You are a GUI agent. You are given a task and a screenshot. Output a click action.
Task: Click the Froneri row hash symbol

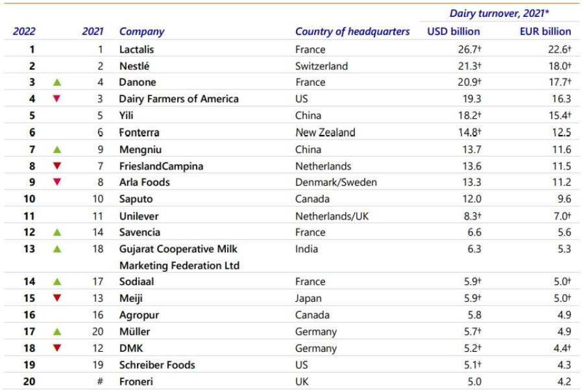point(100,381)
